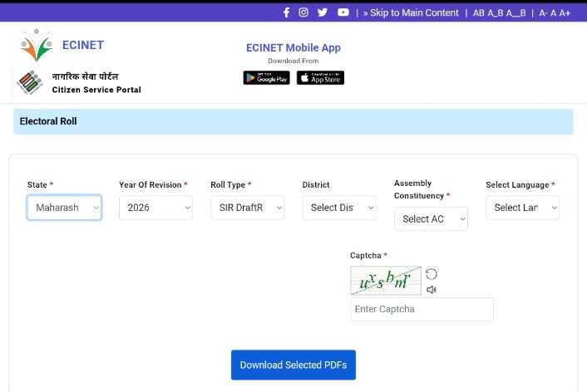Image resolution: width=587 pixels, height=392 pixels.
Task: Increase font size with A+
Action: pos(565,13)
